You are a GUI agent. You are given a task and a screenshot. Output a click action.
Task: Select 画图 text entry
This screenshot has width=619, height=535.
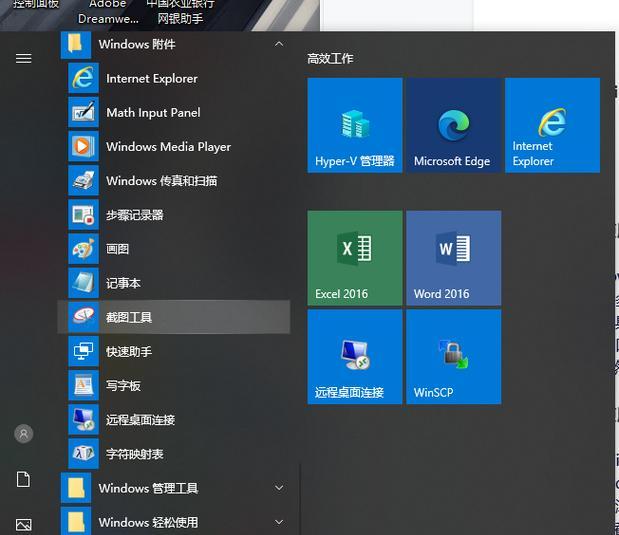tap(117, 249)
